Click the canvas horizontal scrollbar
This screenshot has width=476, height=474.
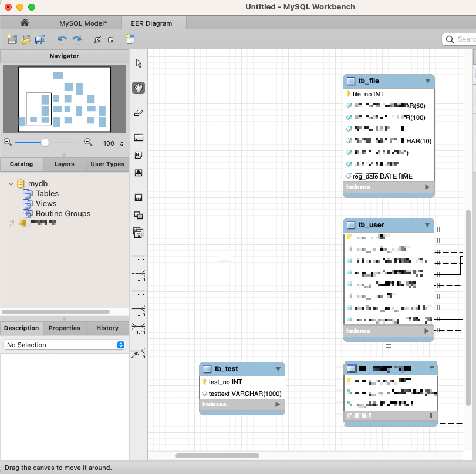click(x=217, y=456)
